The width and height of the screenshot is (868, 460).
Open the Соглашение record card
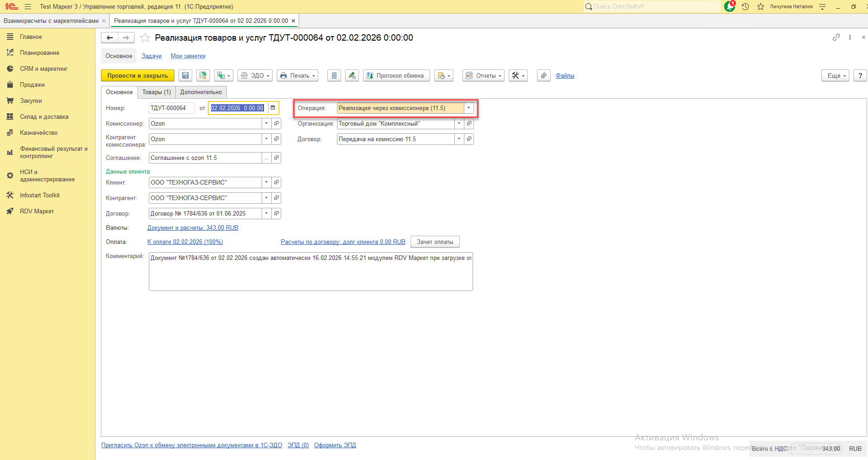[276, 158]
